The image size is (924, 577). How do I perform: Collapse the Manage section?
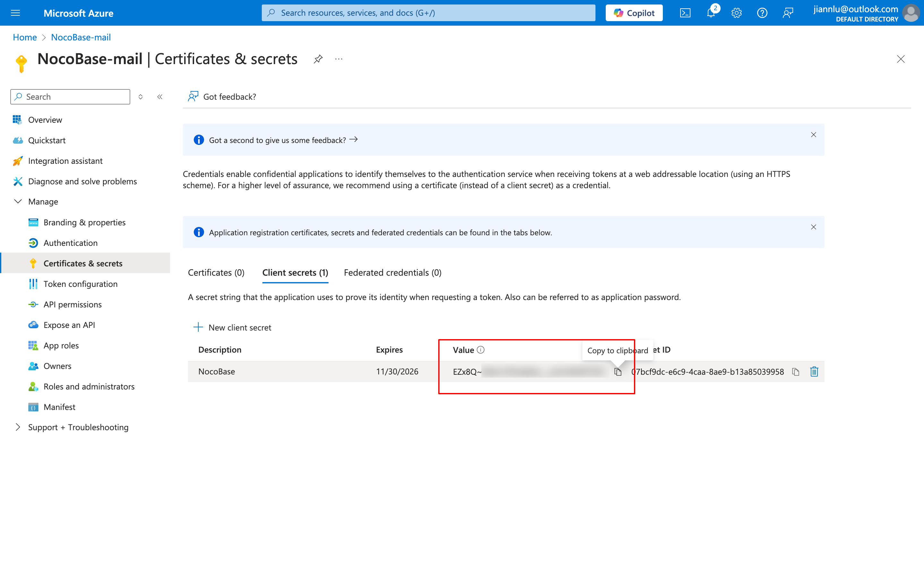coord(18,202)
